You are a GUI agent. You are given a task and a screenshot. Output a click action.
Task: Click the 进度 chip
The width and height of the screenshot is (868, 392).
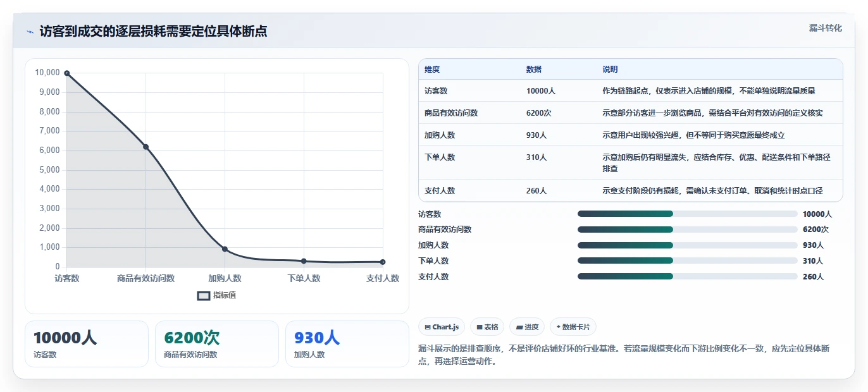527,327
